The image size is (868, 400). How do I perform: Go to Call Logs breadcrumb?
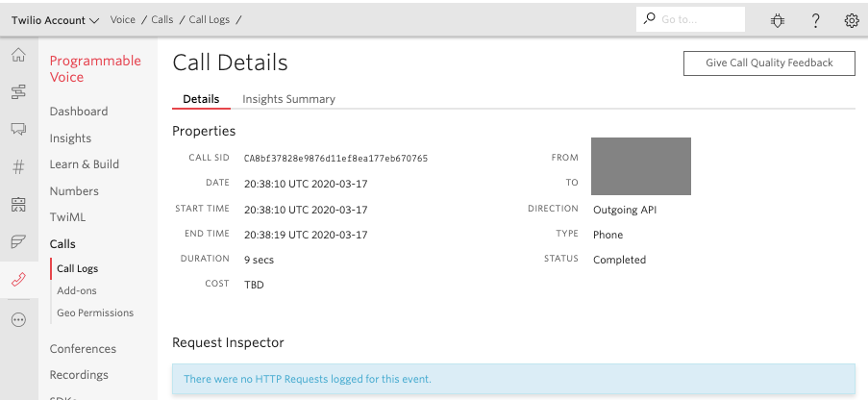(210, 19)
